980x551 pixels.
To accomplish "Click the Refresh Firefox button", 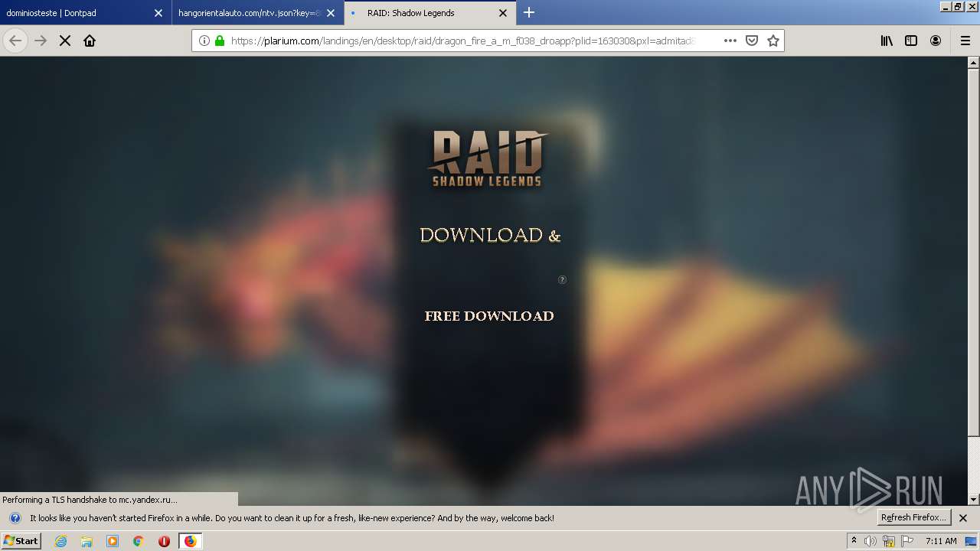I will click(x=913, y=517).
